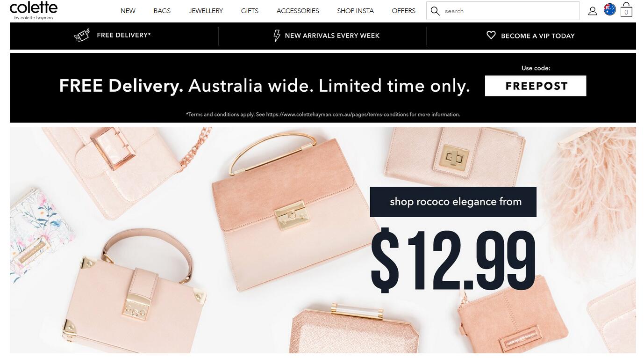Click the search magnifier icon
Image resolution: width=644 pixels, height=358 pixels.
tap(435, 11)
